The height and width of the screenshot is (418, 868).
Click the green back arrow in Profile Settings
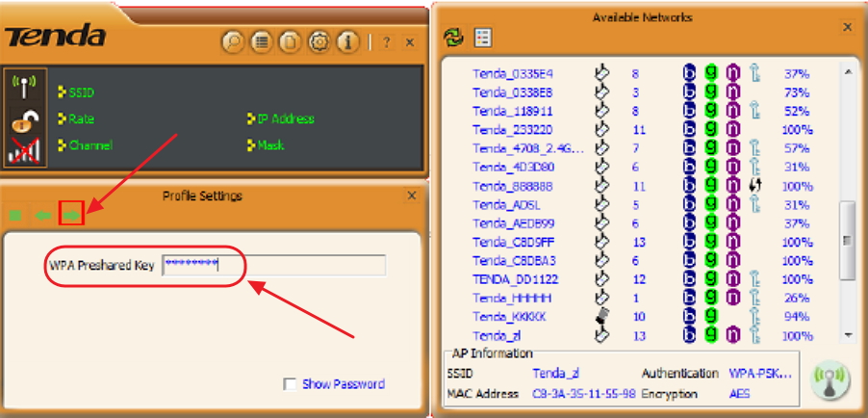tap(42, 215)
